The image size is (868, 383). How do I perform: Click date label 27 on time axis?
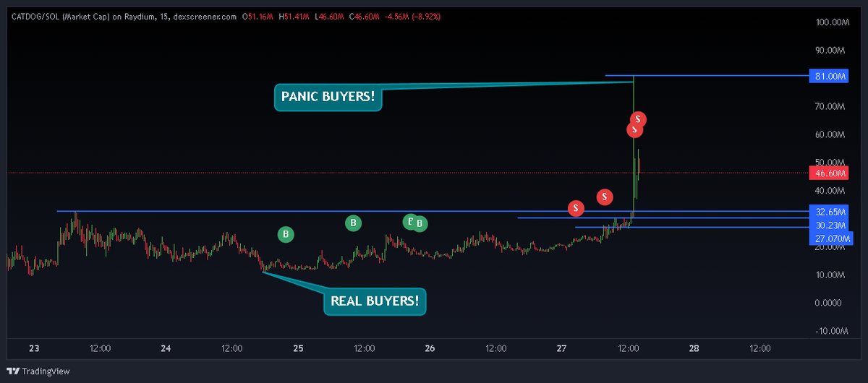pyautogui.click(x=562, y=348)
